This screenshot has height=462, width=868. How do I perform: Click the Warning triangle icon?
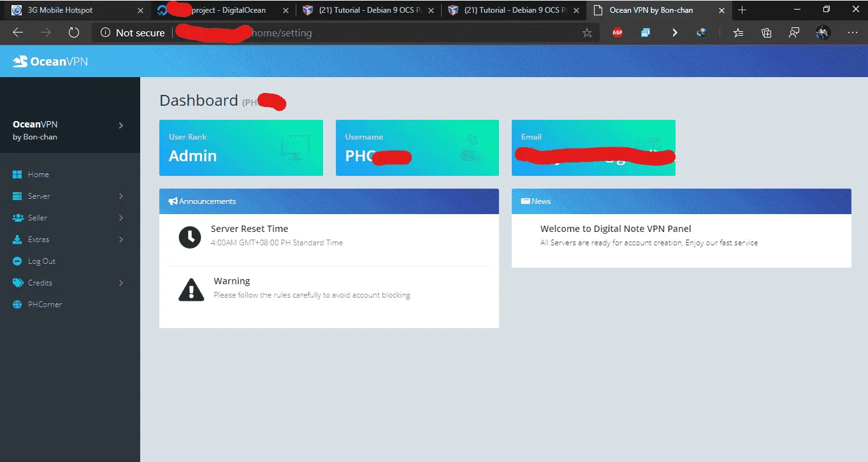[191, 289]
